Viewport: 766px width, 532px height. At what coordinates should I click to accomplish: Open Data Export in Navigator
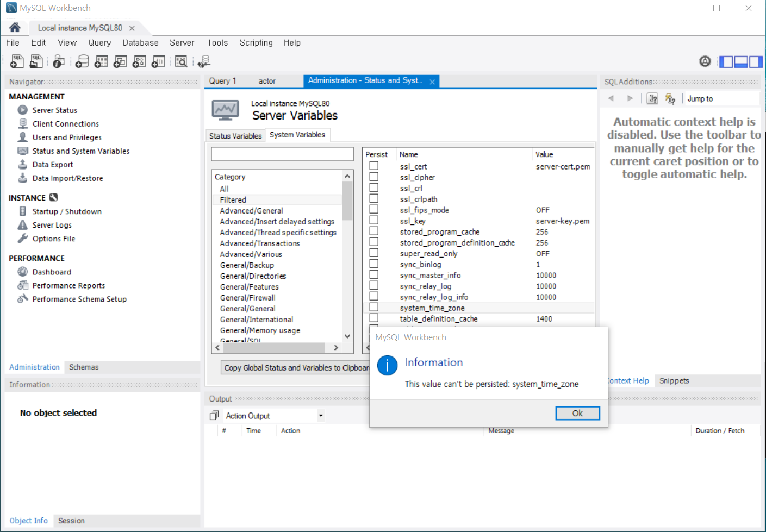pyautogui.click(x=52, y=165)
